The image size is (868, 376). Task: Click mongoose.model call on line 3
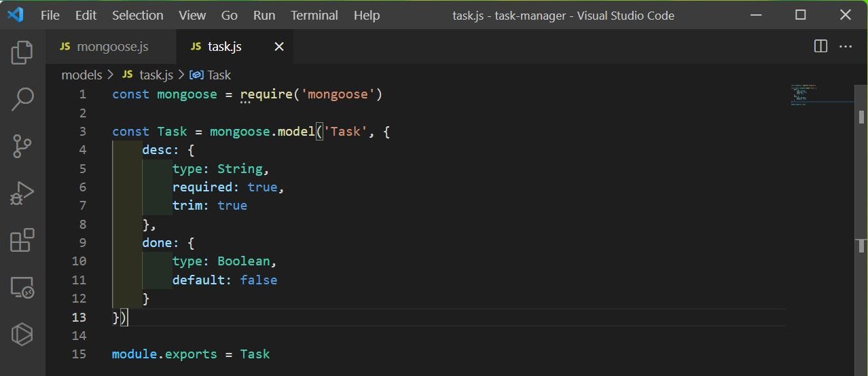click(x=263, y=132)
